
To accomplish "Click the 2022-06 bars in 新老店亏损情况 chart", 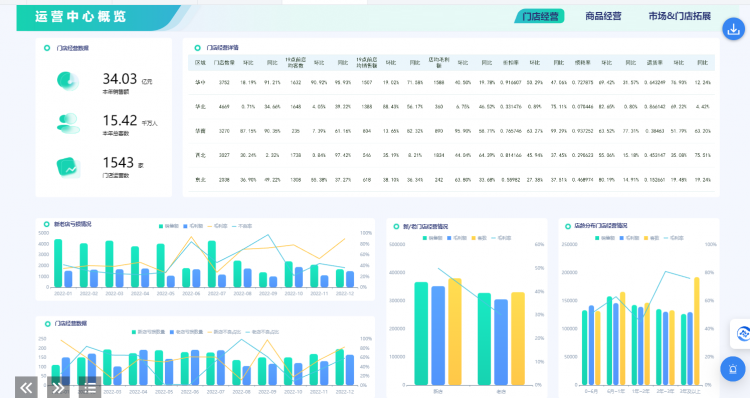I will point(191,277).
